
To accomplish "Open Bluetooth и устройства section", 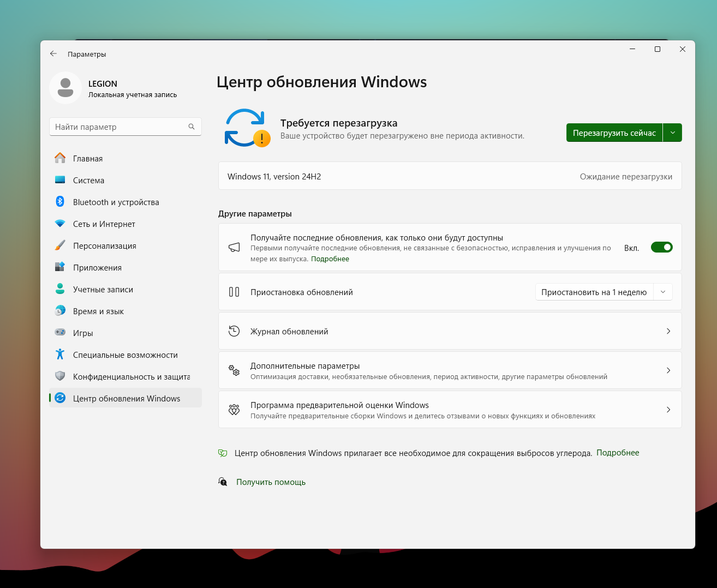I will pos(126,202).
